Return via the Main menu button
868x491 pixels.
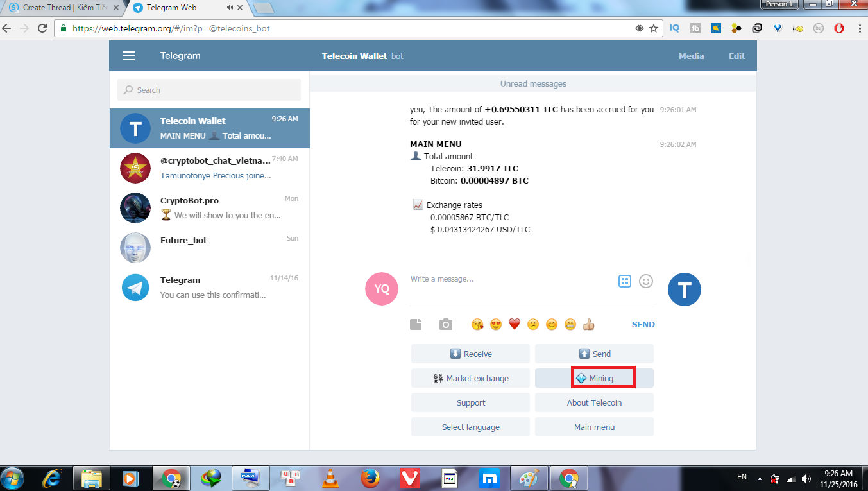(594, 427)
